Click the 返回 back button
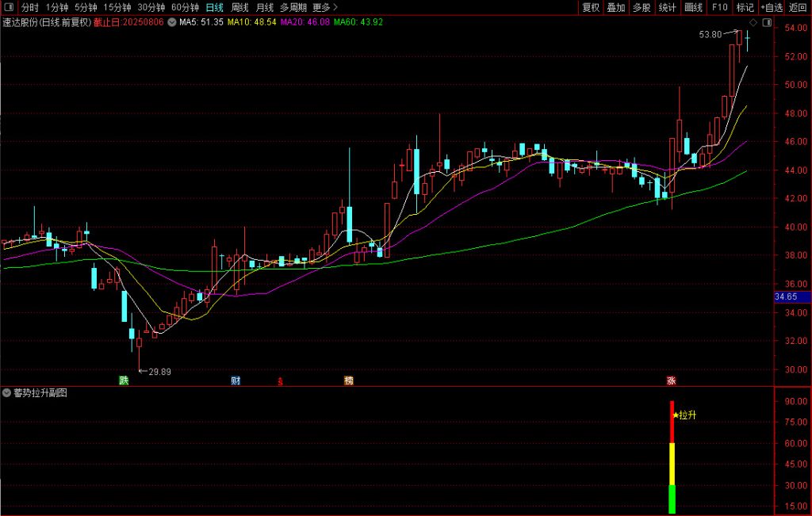 click(x=798, y=7)
